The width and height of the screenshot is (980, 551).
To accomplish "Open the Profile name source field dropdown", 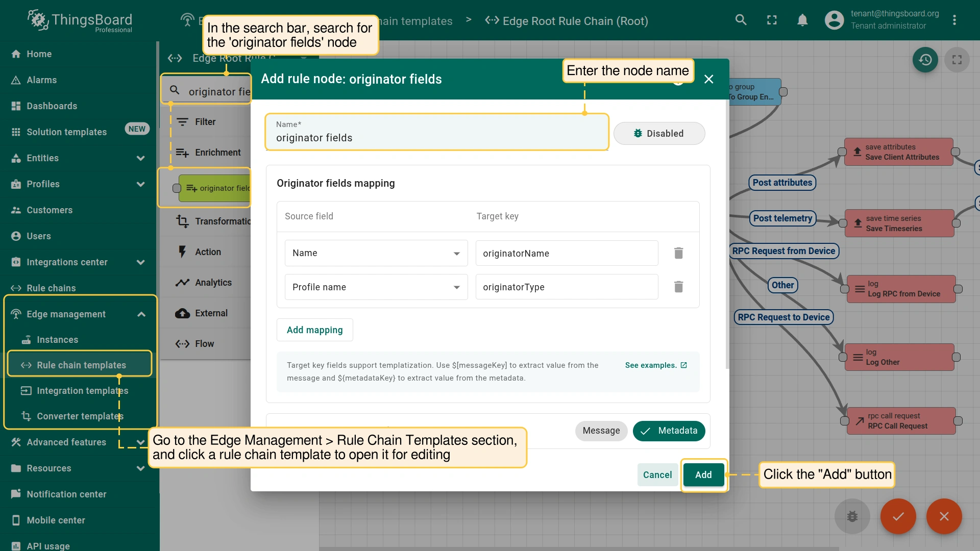I will [376, 287].
